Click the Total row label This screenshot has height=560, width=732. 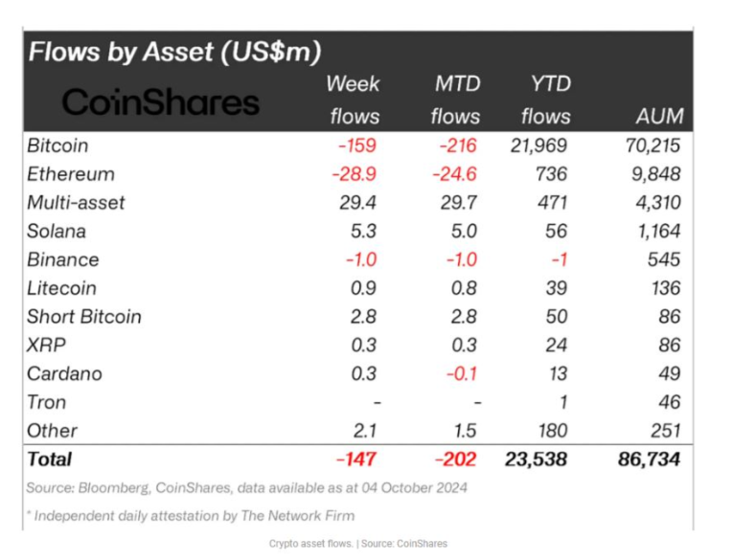point(50,459)
